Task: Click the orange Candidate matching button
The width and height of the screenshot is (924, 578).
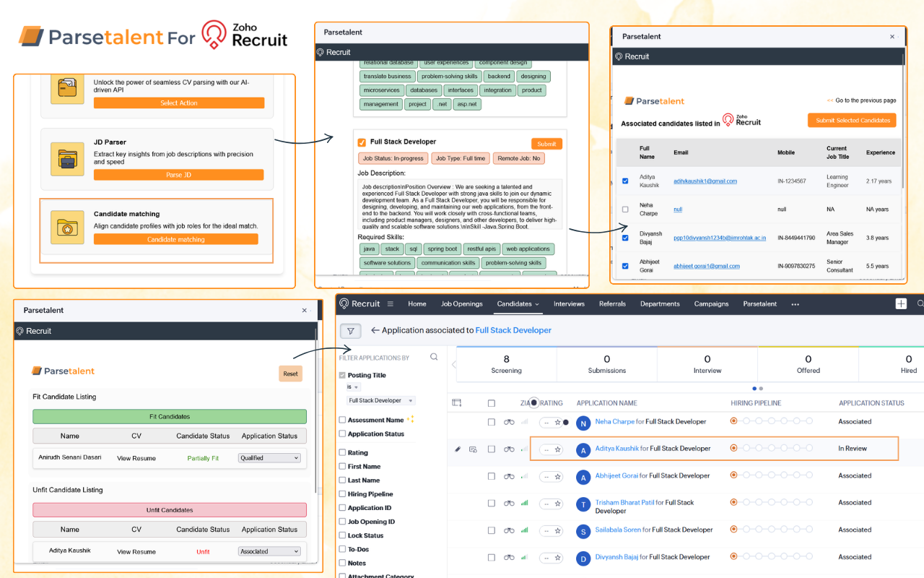Action: pyautogui.click(x=176, y=239)
